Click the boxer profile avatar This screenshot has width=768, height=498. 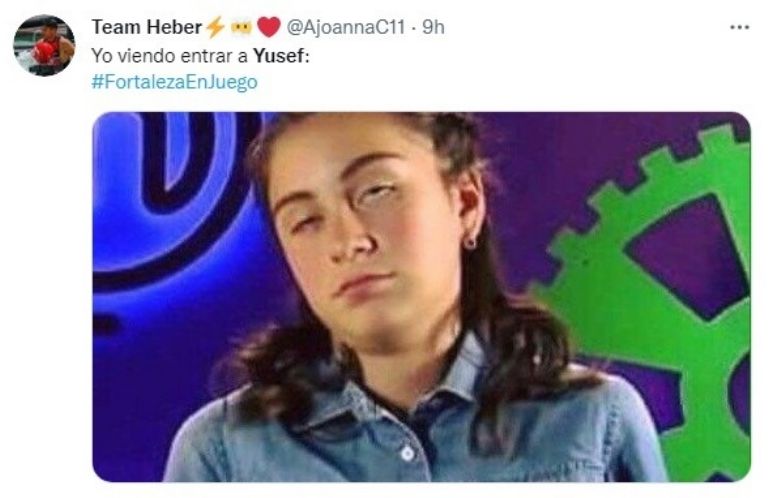(x=44, y=45)
